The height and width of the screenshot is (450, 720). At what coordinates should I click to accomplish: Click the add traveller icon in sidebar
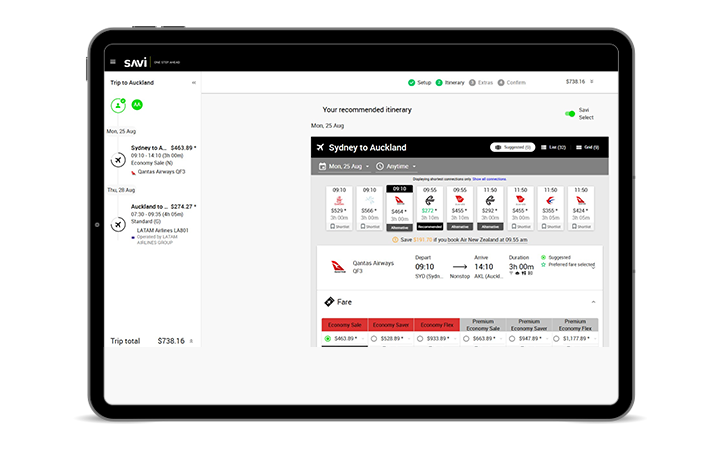118,104
